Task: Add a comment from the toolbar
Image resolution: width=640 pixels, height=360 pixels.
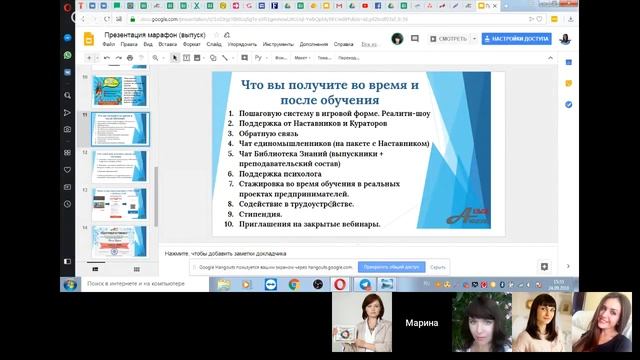Action: click(244, 58)
